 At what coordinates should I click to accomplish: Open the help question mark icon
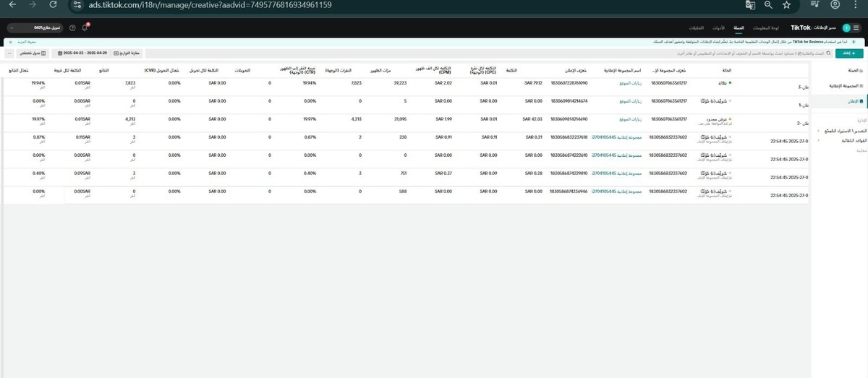(72, 27)
